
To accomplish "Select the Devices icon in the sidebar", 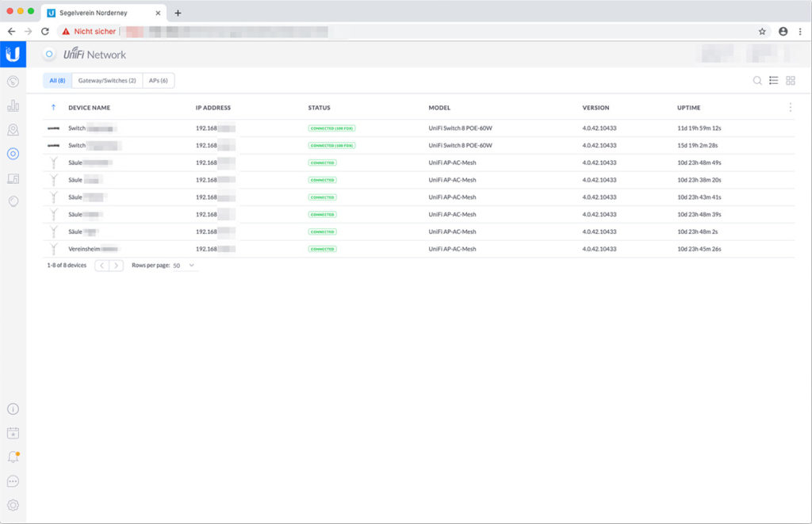I will pos(13,154).
